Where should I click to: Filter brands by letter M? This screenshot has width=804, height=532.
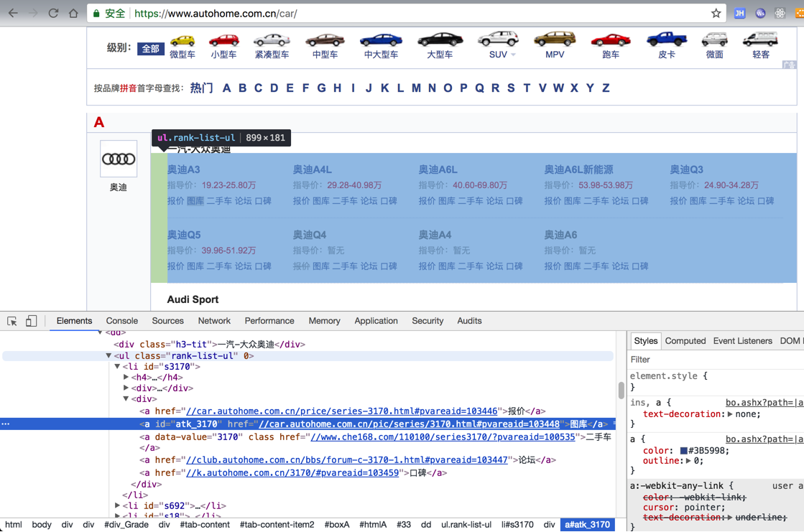coord(416,88)
